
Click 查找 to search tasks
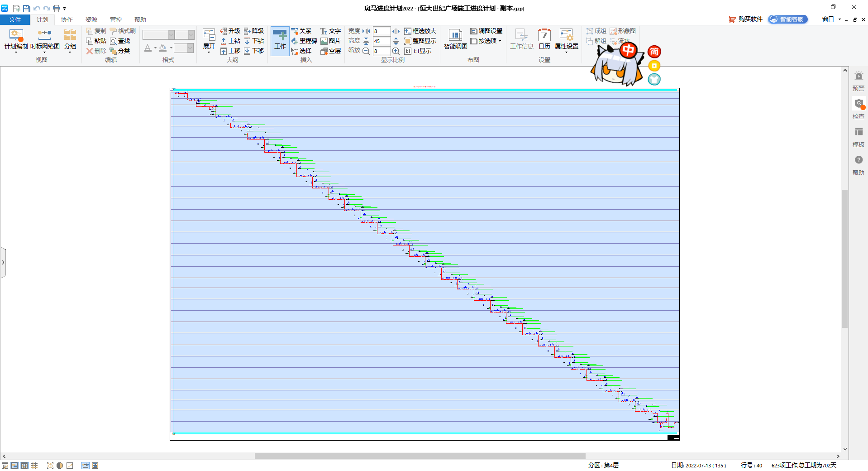pyautogui.click(x=120, y=41)
